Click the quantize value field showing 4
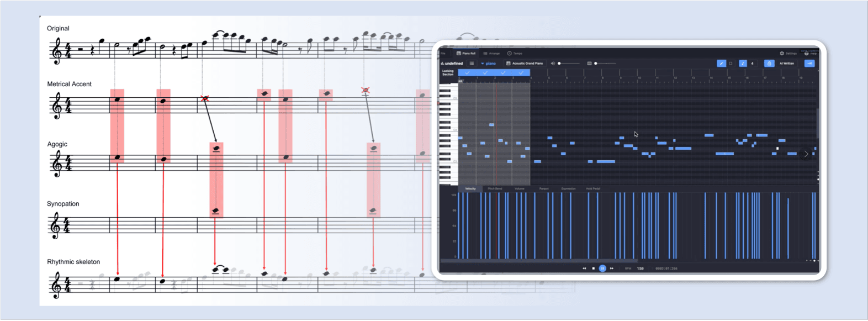 coord(752,64)
